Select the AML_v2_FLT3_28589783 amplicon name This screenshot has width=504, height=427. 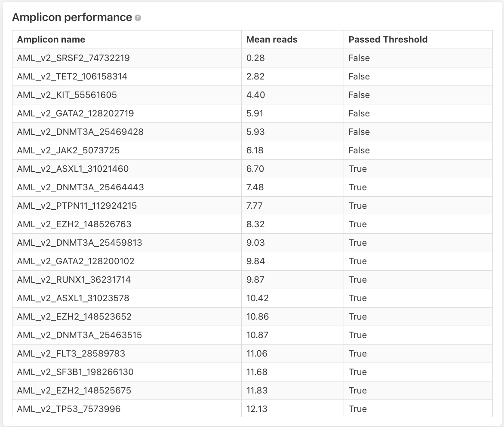pyautogui.click(x=71, y=354)
